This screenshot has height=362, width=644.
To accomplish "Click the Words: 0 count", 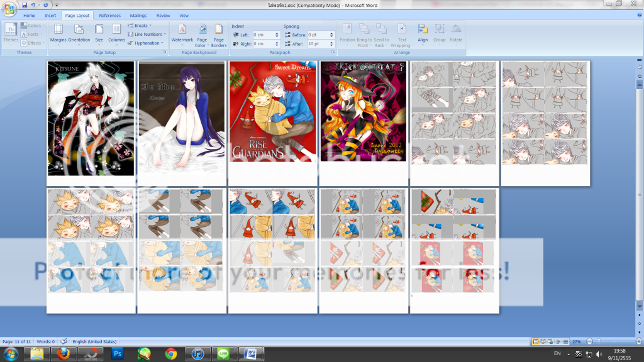I will coord(46,341).
